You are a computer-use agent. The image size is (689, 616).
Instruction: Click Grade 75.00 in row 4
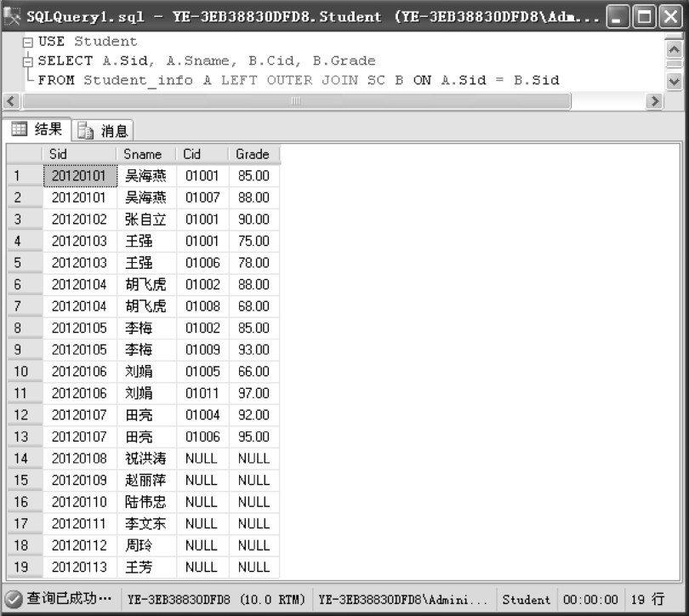click(x=254, y=241)
